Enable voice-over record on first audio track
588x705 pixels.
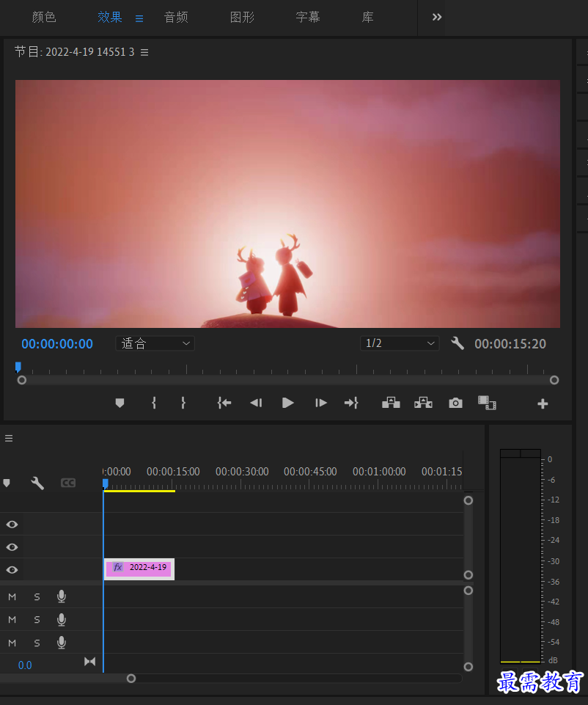62,596
